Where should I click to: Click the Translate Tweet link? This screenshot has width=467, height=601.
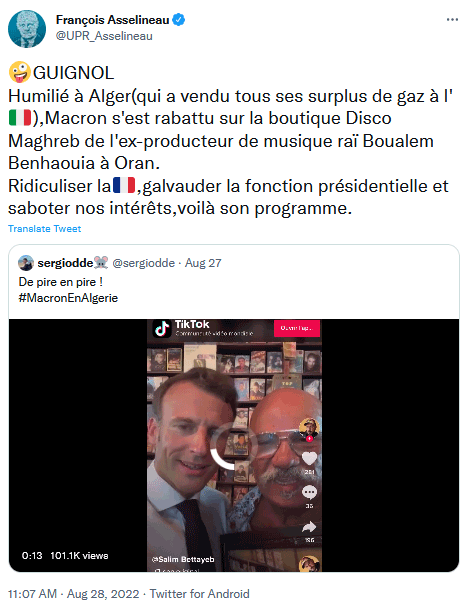[44, 229]
